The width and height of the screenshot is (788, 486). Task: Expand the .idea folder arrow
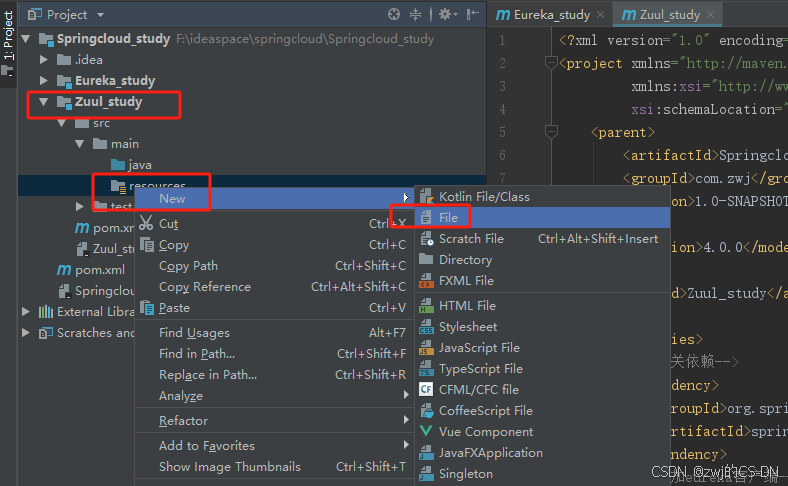pyautogui.click(x=44, y=60)
